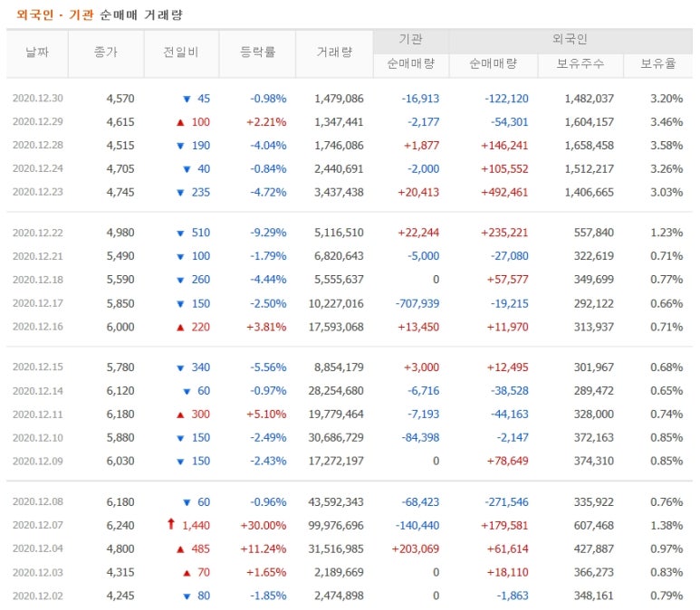
Task: Click the 등락률 column header
Action: coord(257,52)
